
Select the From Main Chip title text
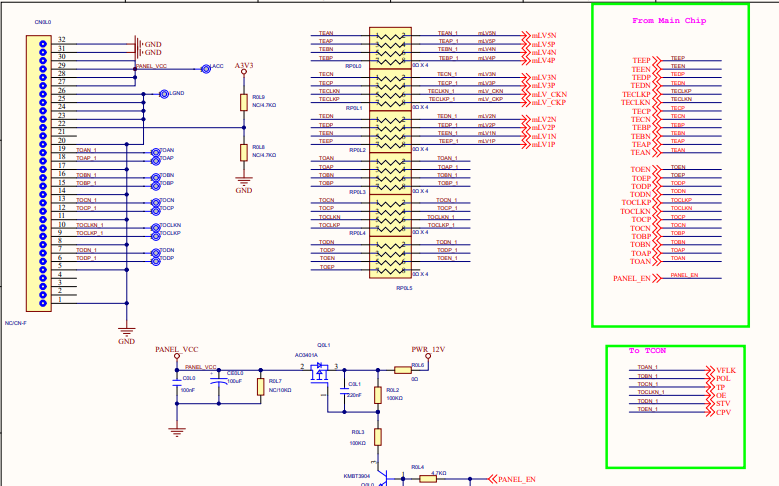point(669,20)
